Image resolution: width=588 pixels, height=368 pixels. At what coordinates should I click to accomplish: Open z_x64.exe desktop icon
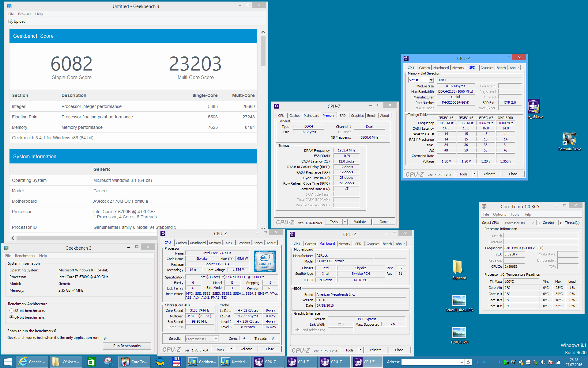pos(535,109)
